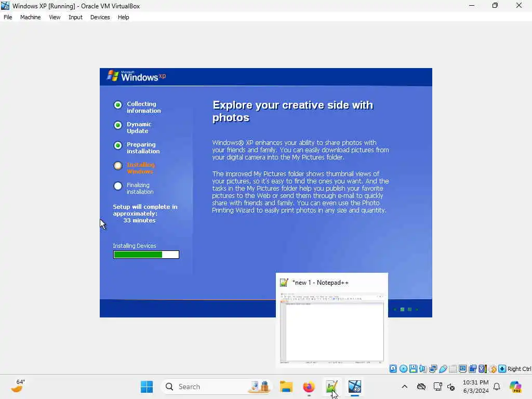
Task: Click the shared folders status icon
Action: point(453,369)
